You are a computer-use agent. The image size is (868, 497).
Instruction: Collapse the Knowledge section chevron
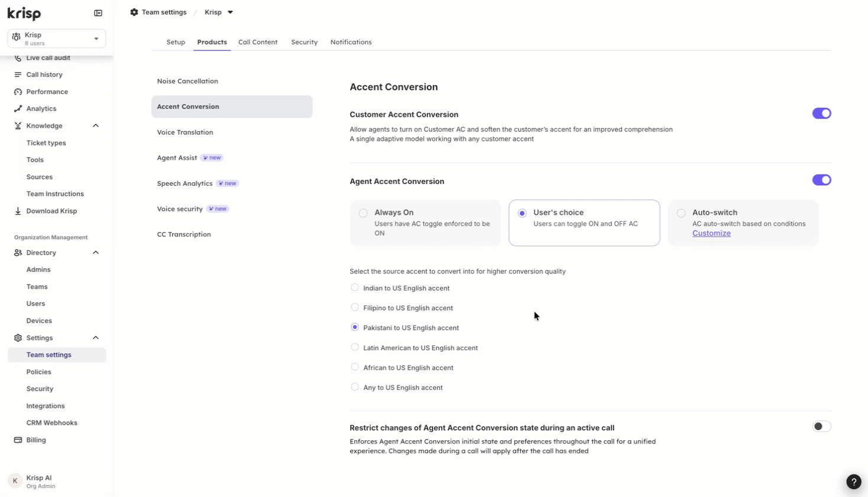(x=96, y=126)
